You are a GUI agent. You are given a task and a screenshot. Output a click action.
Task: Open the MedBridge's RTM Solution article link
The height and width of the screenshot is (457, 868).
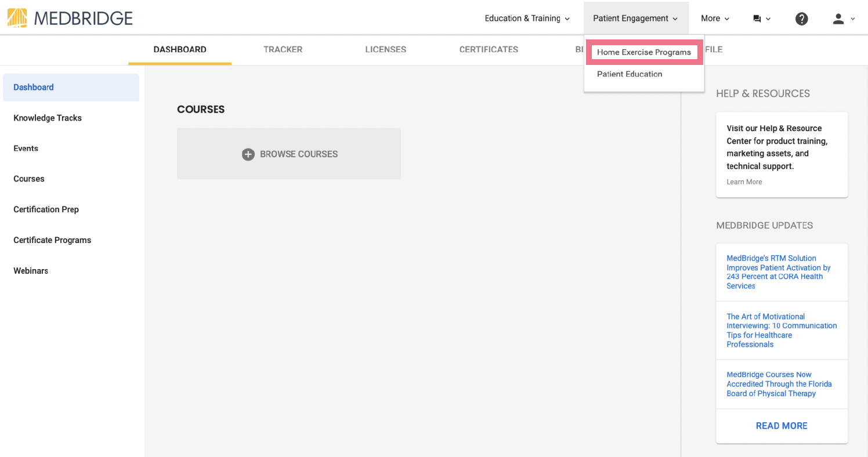point(779,272)
